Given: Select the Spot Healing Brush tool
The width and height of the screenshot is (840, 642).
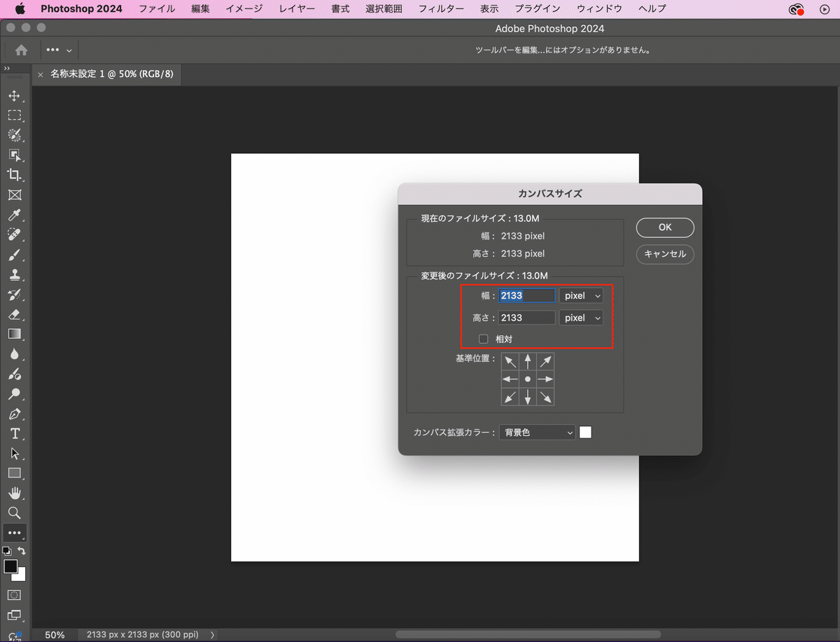Looking at the screenshot, I should (x=15, y=235).
